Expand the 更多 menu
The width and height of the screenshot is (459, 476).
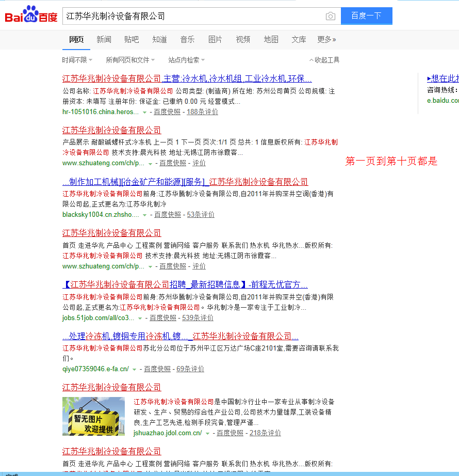(x=326, y=39)
